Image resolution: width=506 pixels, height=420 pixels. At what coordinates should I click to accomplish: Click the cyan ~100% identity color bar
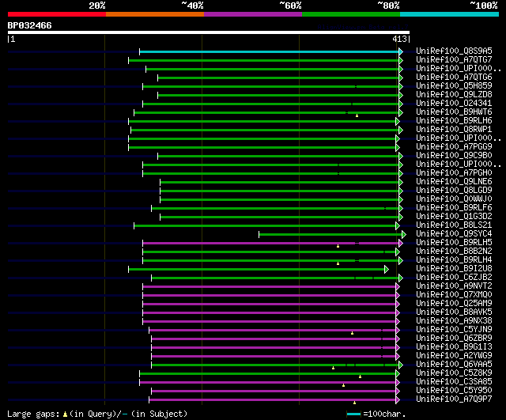pyautogui.click(x=450, y=14)
